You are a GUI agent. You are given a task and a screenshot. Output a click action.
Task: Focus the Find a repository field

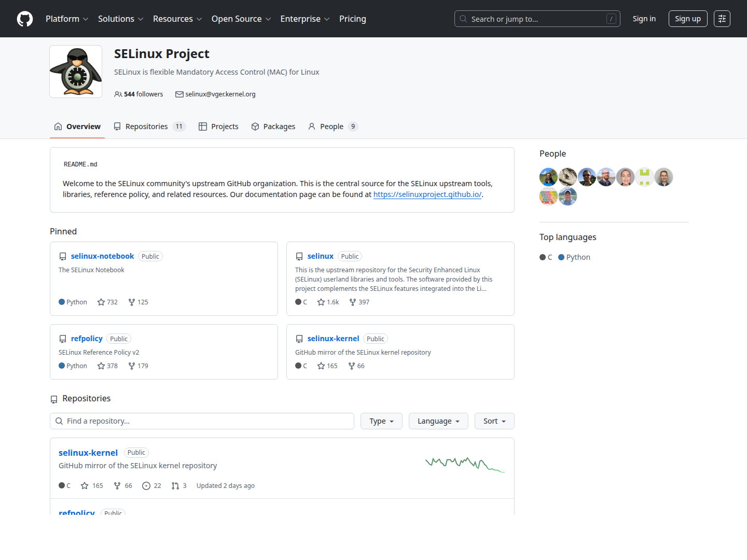tap(202, 421)
